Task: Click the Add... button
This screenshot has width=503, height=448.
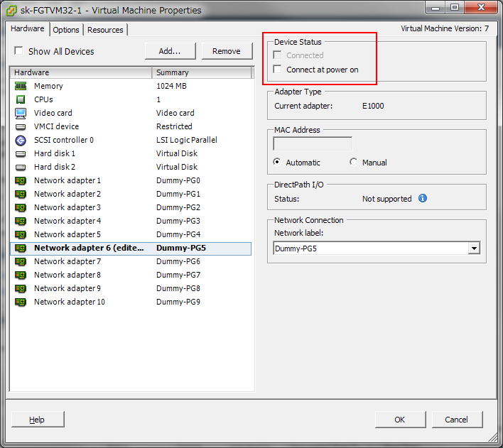Action: [170, 51]
